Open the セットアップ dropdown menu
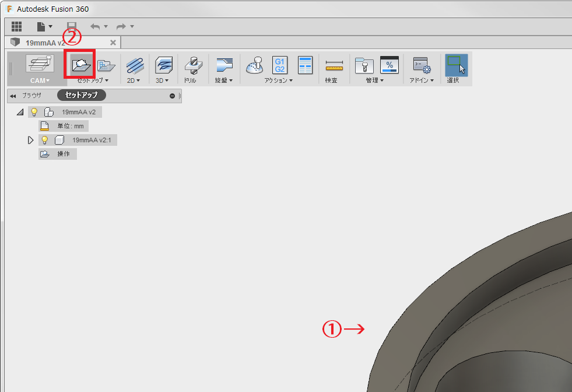572x392 pixels. (93, 80)
